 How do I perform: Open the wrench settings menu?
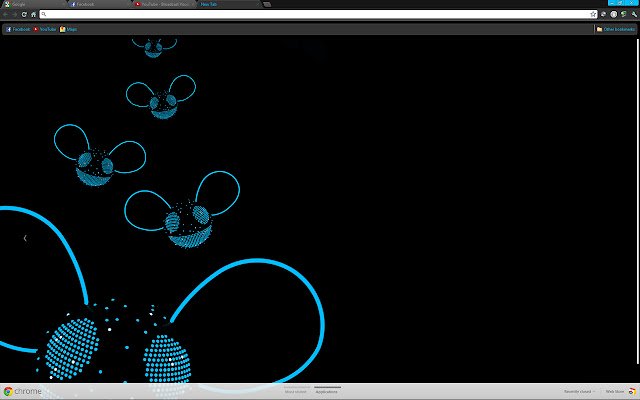(634, 14)
